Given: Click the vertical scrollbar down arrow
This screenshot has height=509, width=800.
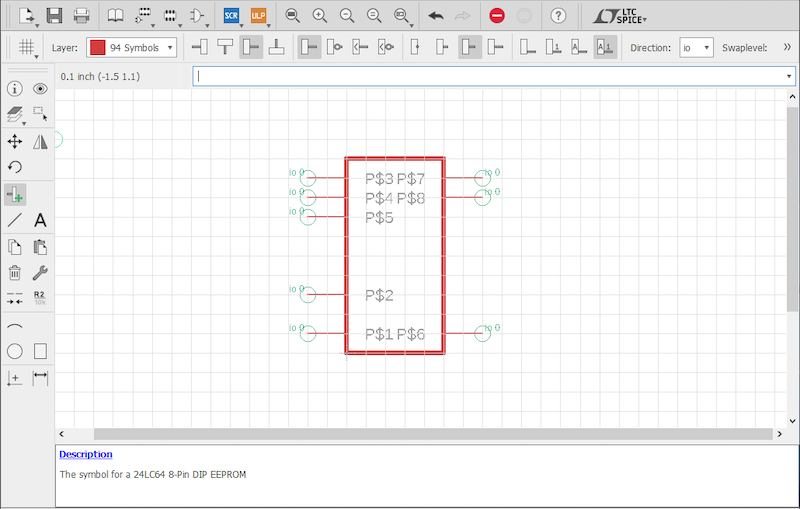Looking at the screenshot, I should pyautogui.click(x=792, y=421).
